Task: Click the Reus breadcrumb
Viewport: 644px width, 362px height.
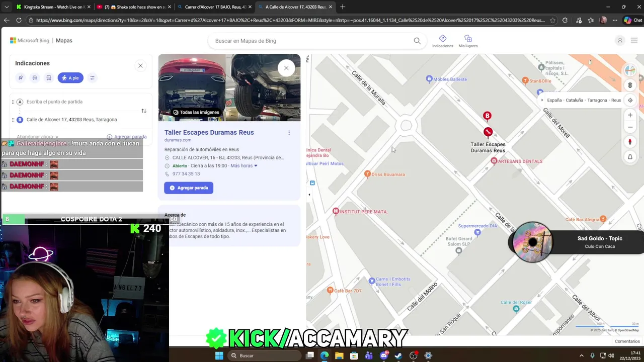Action: pos(616,100)
